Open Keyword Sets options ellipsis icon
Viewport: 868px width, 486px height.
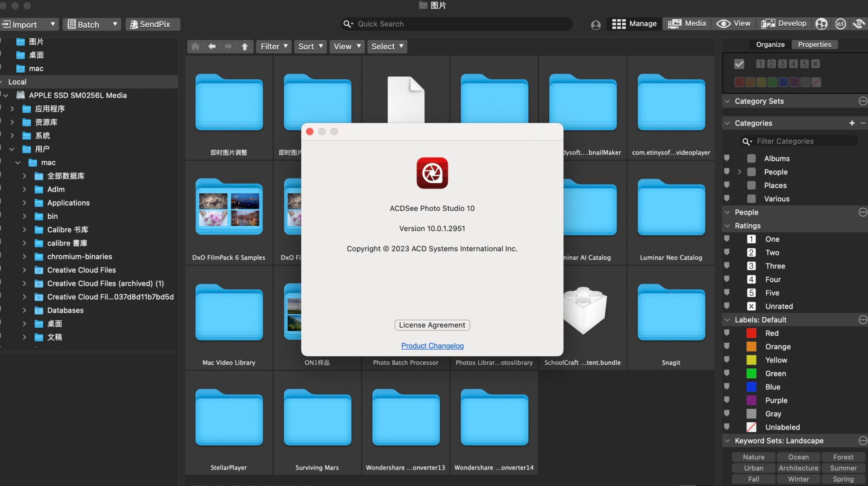pyautogui.click(x=863, y=441)
